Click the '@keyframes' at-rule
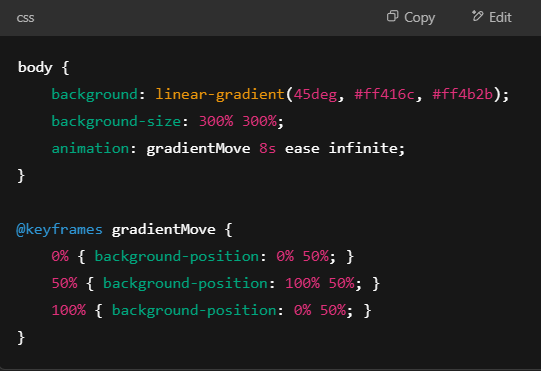The image size is (541, 371). pos(59,229)
